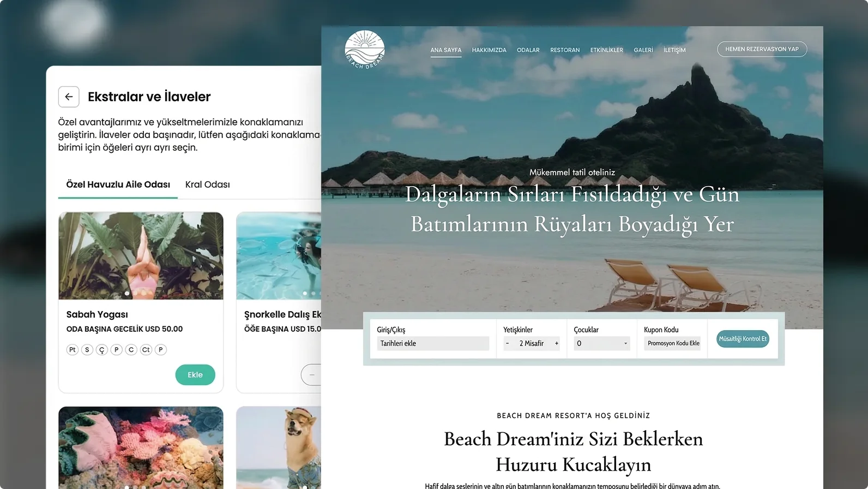Go to the GALERİ menu link

click(x=643, y=50)
